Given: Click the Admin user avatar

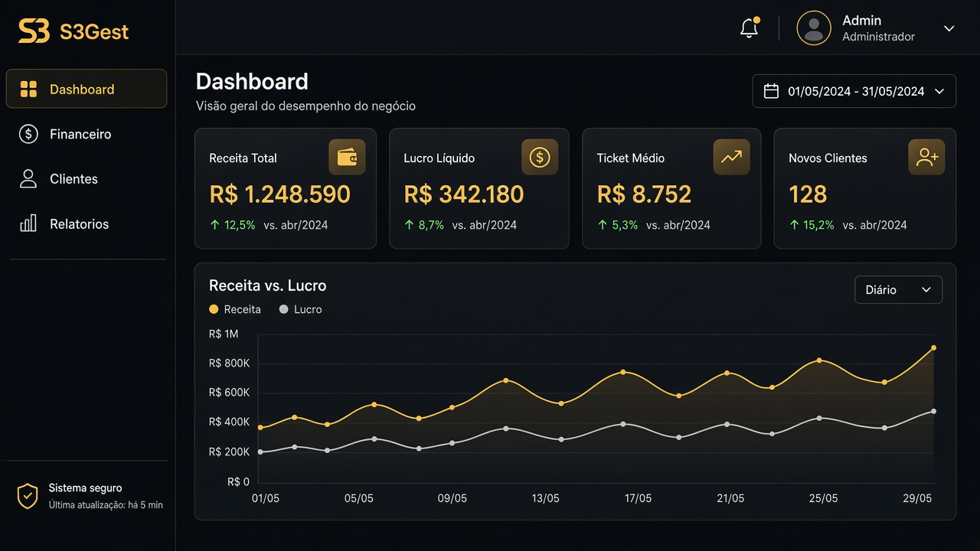Looking at the screenshot, I should tap(814, 28).
